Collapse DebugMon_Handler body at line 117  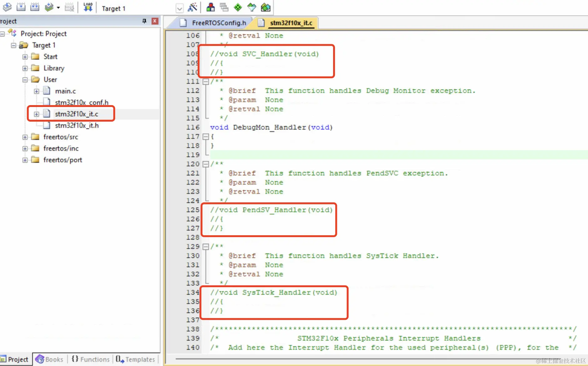pyautogui.click(x=205, y=137)
